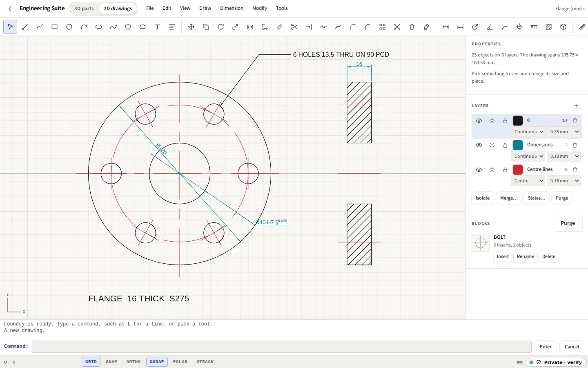Select the Mirror tool
Image resolution: width=588 pixels, height=368 pixels.
click(250, 27)
